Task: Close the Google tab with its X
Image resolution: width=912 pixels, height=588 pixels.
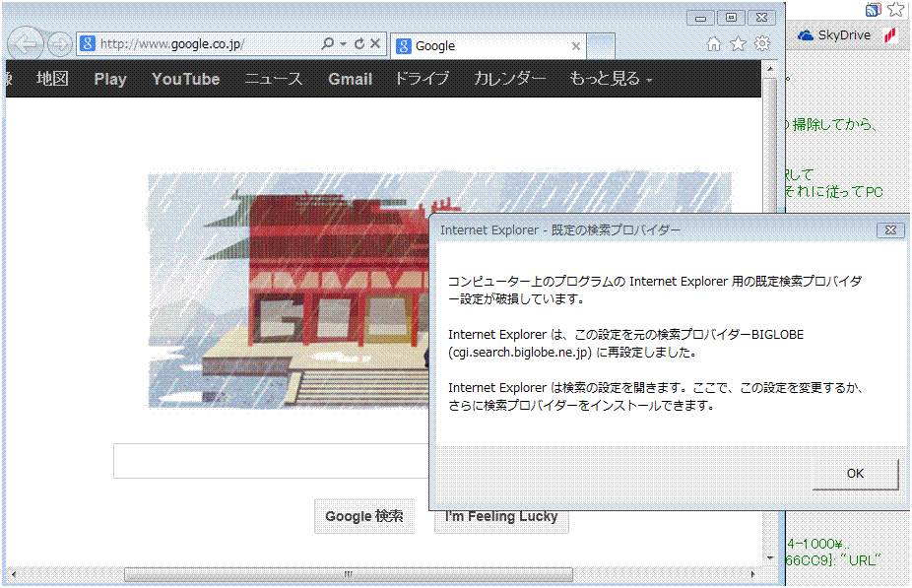Action: pos(576,46)
